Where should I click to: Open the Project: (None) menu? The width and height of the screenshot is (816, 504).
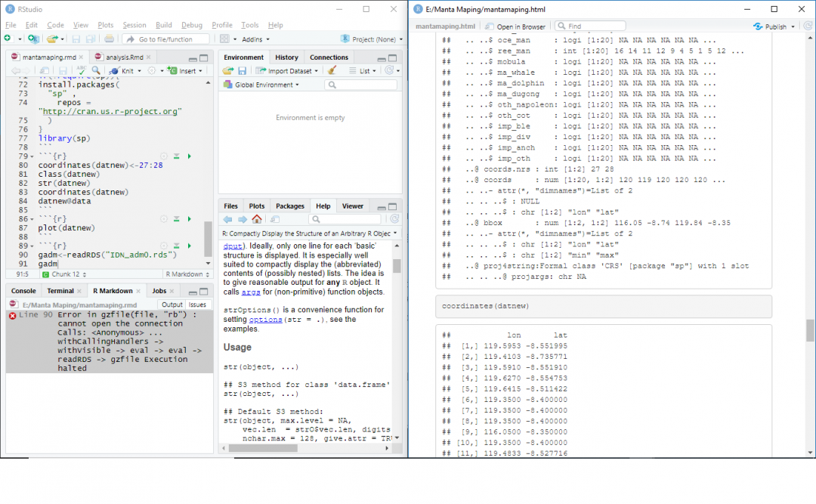click(372, 39)
